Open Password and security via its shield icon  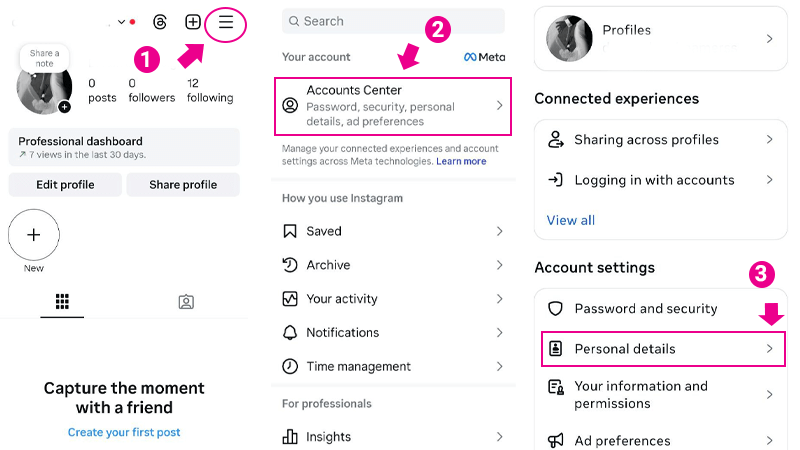point(555,308)
